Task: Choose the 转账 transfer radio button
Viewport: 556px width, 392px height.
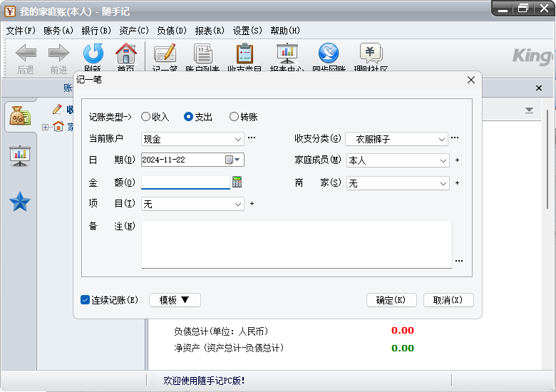Action: 234,117
